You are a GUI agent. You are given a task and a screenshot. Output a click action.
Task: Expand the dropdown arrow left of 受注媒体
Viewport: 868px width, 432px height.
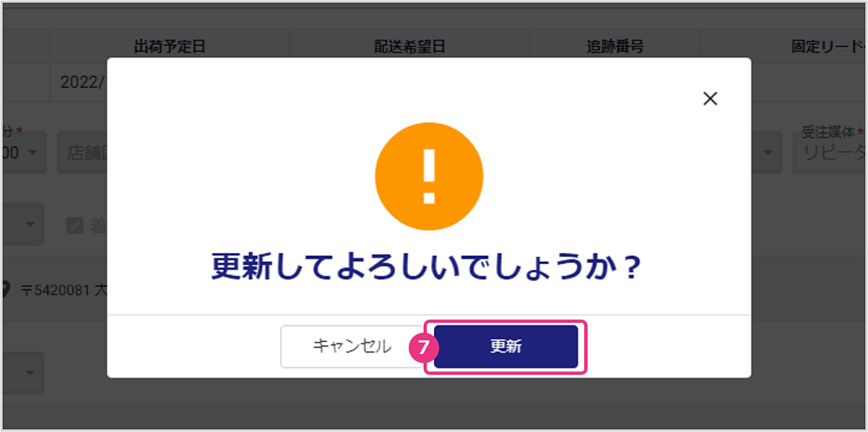pyautogui.click(x=766, y=152)
